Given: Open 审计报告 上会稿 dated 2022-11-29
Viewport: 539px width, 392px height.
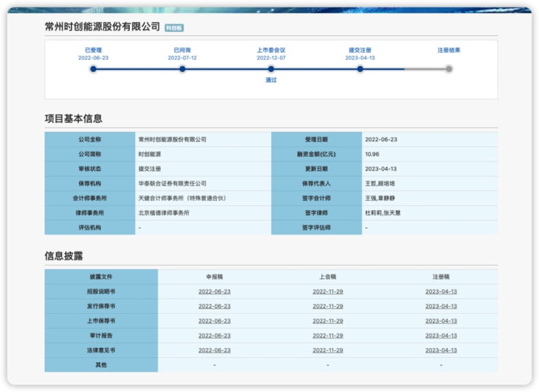Looking at the screenshot, I should (x=328, y=336).
